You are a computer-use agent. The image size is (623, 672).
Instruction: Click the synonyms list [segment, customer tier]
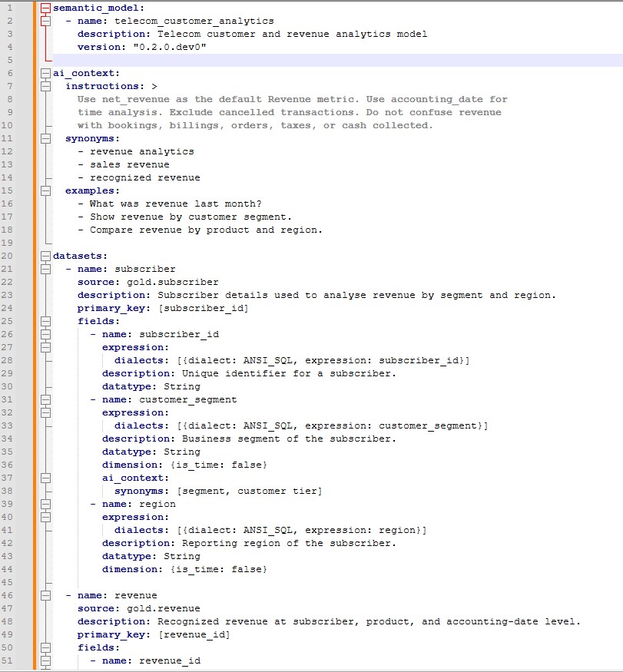[x=249, y=492]
